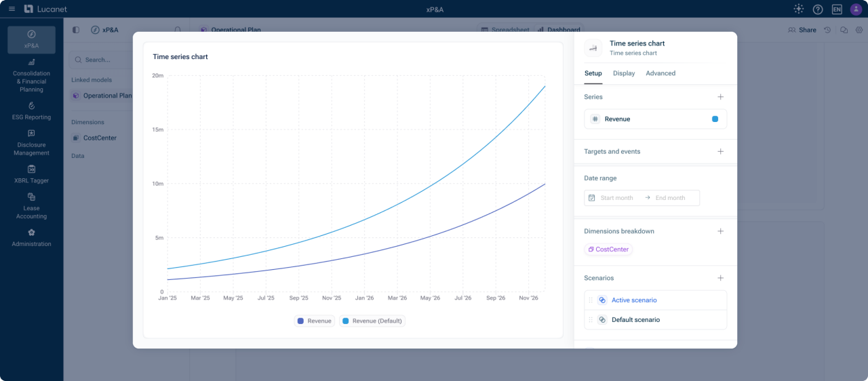
Task: Switch to the Display tab
Action: tap(624, 73)
